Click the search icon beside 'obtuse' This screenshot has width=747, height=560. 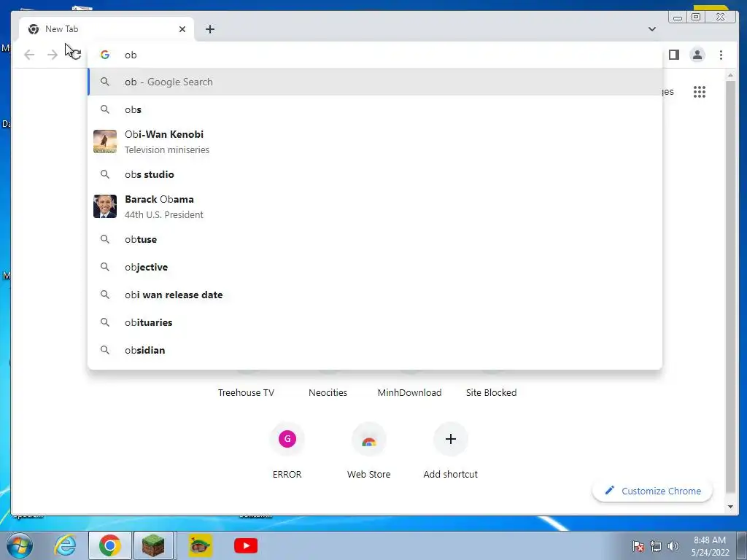pyautogui.click(x=105, y=239)
